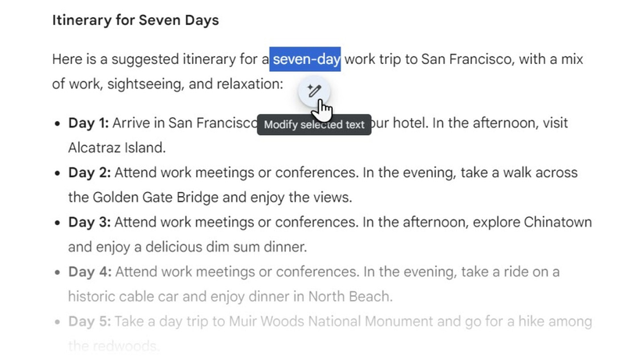Click the bold "Day 1:" label
The width and height of the screenshot is (625, 364).
(88, 123)
